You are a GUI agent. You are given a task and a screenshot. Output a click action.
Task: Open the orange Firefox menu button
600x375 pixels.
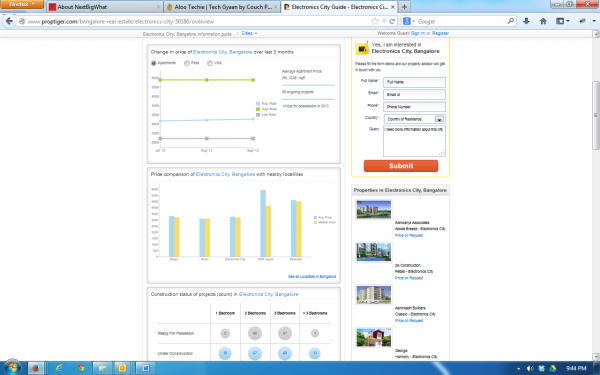tap(22, 4)
